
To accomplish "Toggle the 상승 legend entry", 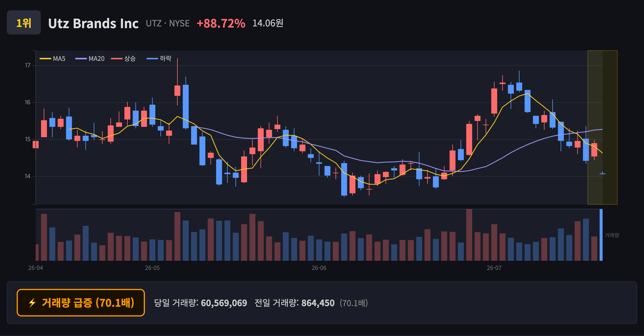I will click(x=123, y=59).
